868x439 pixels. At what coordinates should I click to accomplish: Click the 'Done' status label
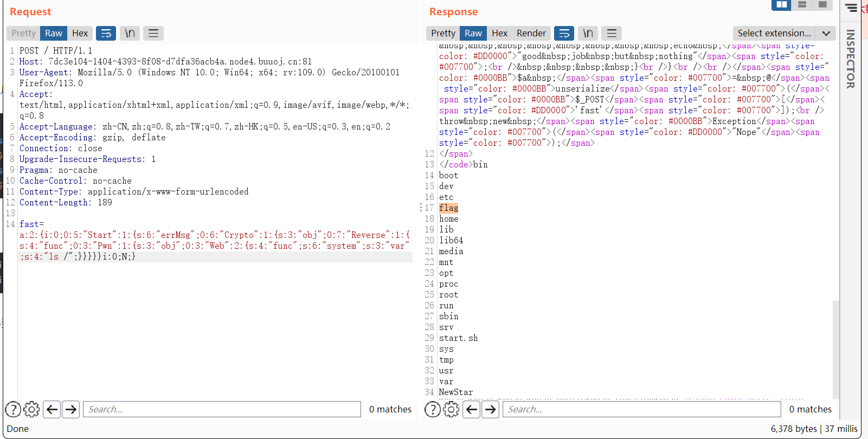coord(17,429)
